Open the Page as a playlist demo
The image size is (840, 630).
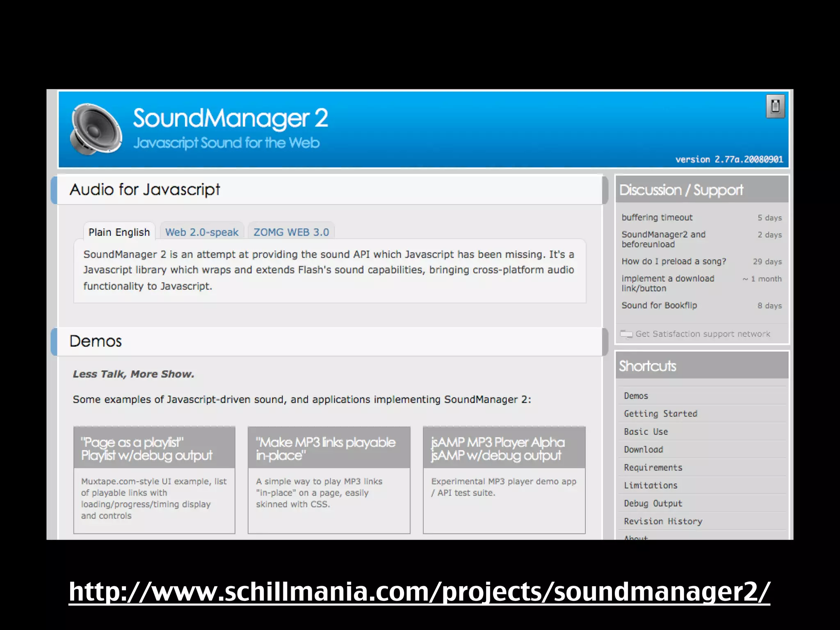pos(132,442)
